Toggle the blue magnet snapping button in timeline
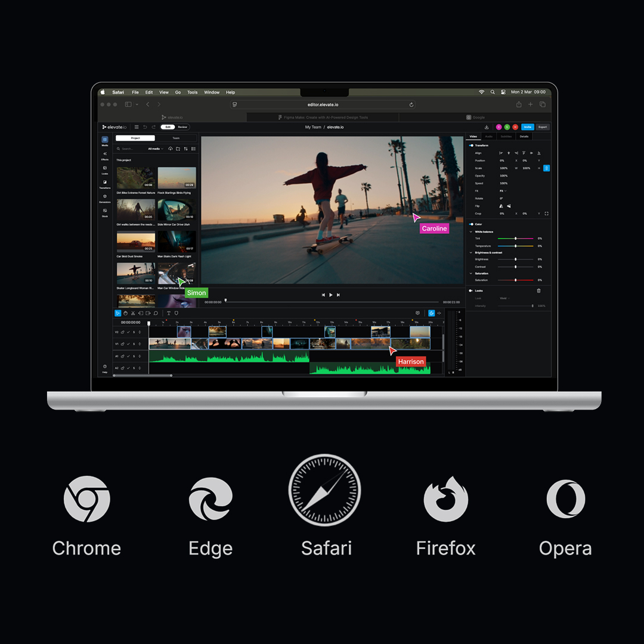The image size is (644, 644). 431,313
